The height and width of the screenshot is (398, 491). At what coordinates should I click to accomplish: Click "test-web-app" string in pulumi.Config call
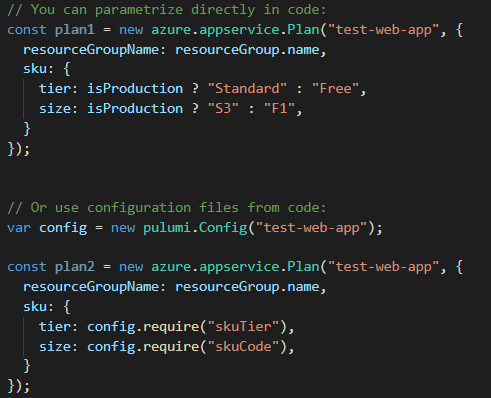tap(311, 228)
